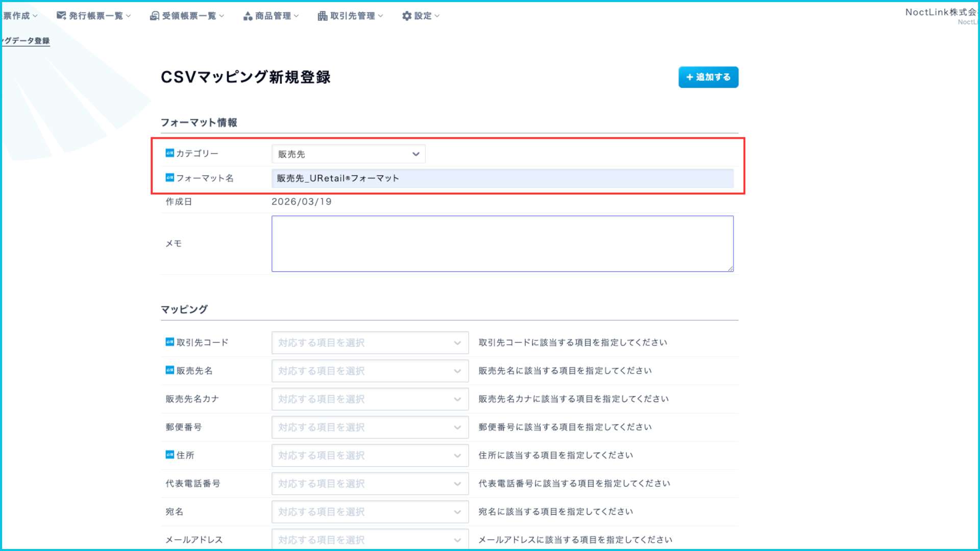Image resolution: width=980 pixels, height=551 pixels.
Task: Click the required badge next to 住所
Action: [x=170, y=455]
